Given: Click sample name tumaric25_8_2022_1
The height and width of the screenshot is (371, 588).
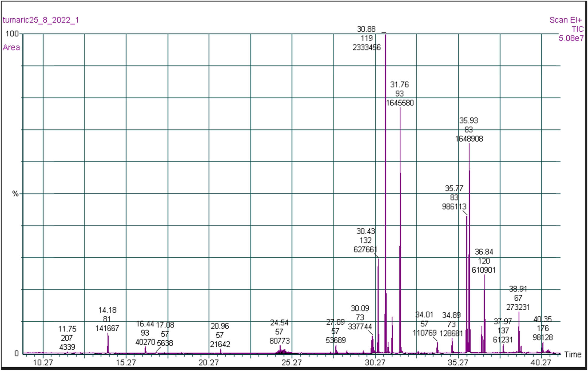Looking at the screenshot, I should [41, 20].
